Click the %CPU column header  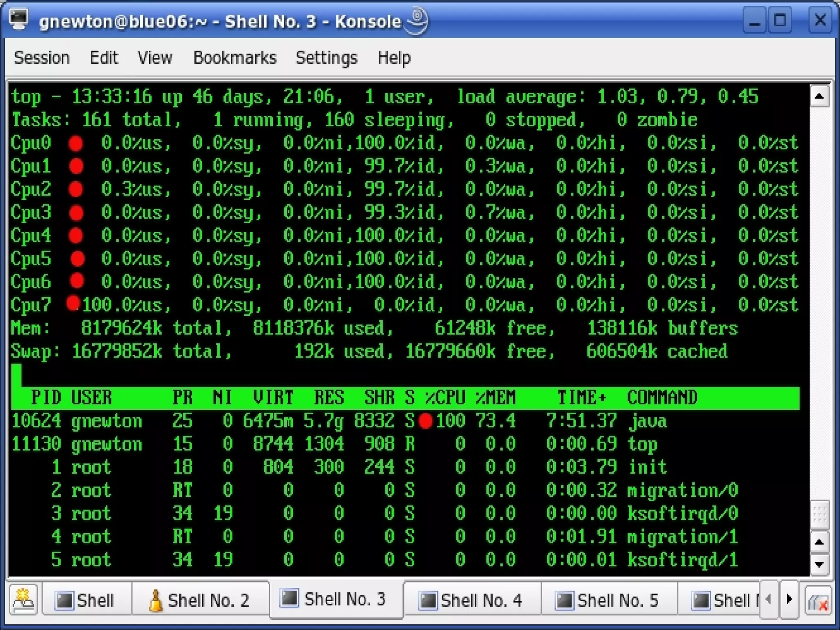[x=445, y=397]
